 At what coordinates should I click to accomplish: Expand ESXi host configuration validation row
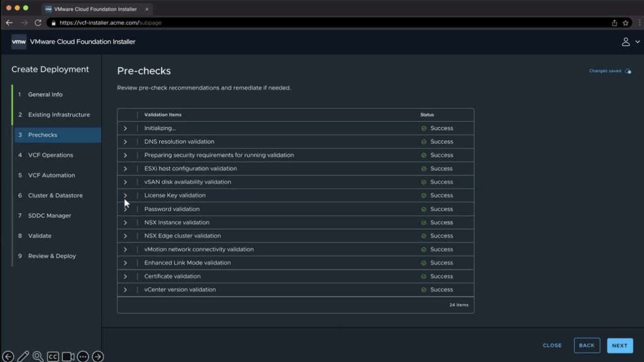(x=125, y=169)
